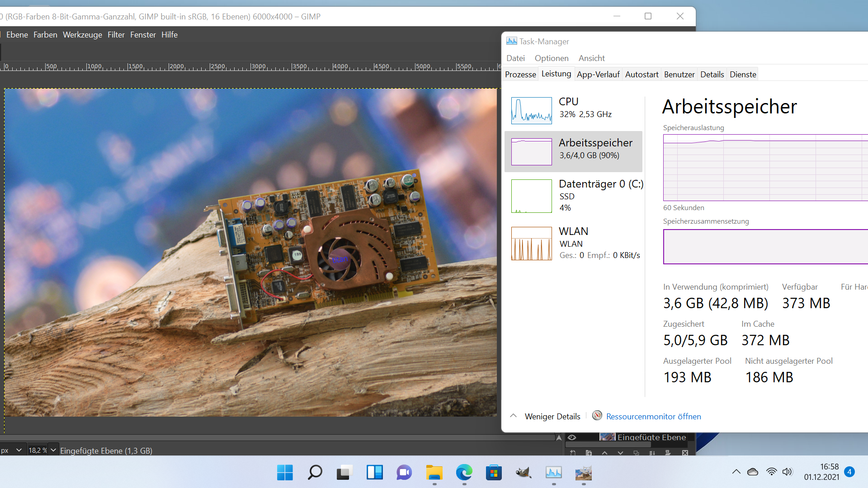Click the new layer icon in Layers panel
This screenshot has width=868, height=488.
click(573, 453)
